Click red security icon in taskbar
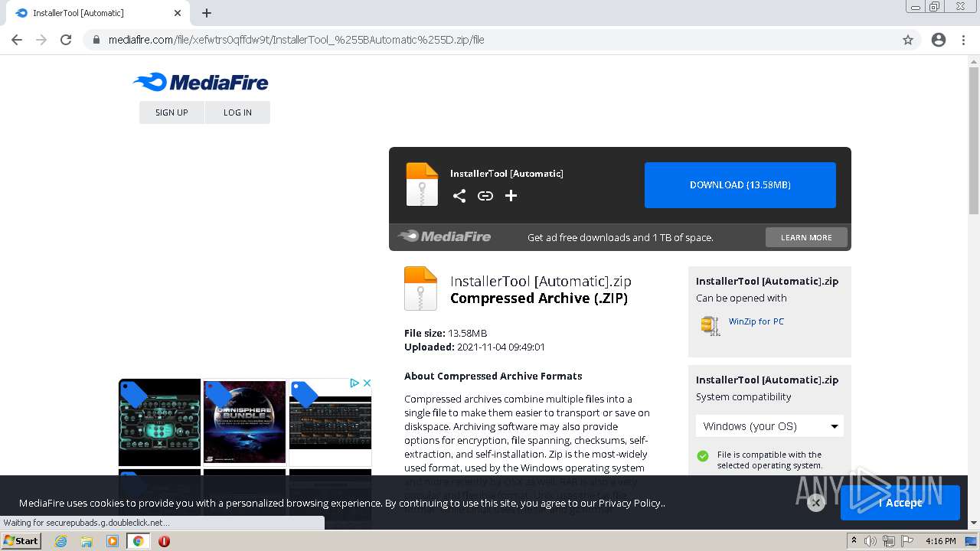The width and height of the screenshot is (980, 551). click(164, 541)
